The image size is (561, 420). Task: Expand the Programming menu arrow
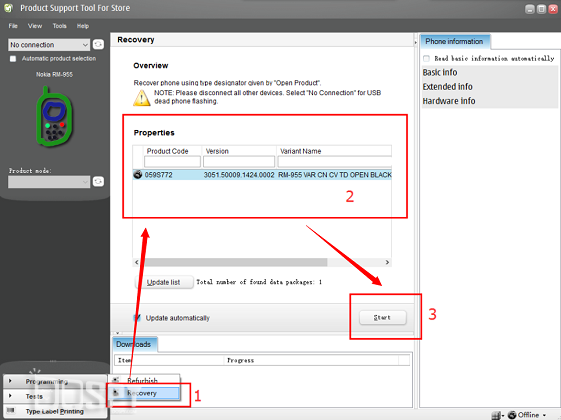pos(10,381)
